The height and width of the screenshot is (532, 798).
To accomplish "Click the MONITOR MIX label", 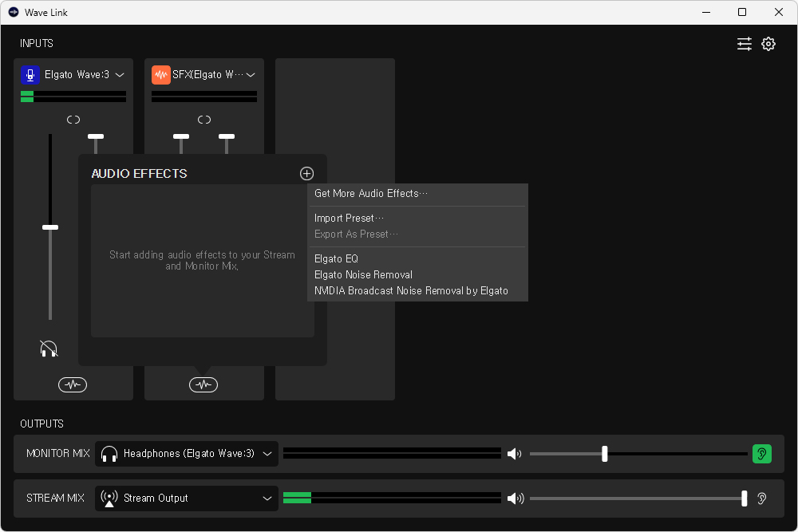I will click(x=58, y=453).
